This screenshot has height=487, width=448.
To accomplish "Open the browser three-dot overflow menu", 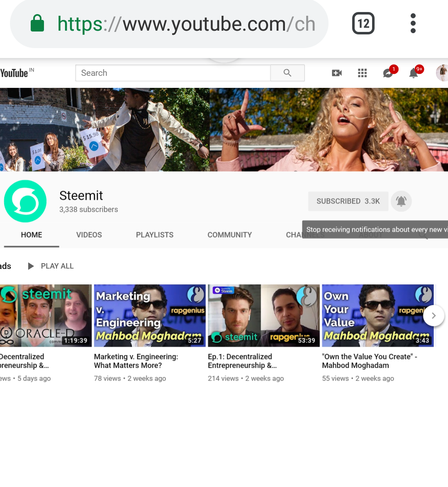I will [x=413, y=23].
